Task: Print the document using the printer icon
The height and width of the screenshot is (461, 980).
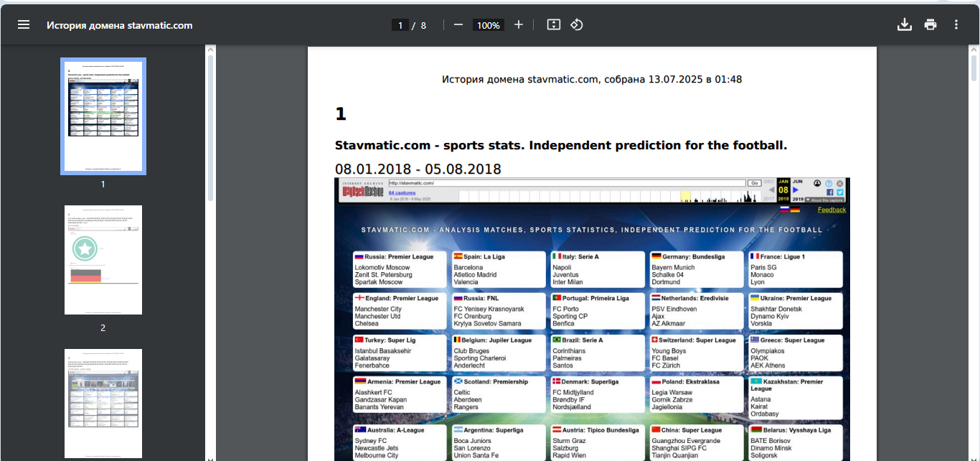Action: click(930, 25)
